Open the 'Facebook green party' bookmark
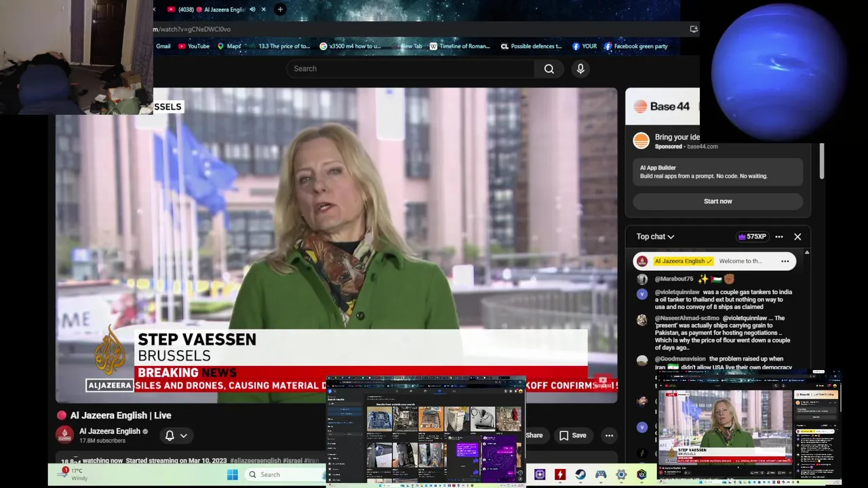Image resolution: width=868 pixels, height=488 pixels. click(636, 46)
